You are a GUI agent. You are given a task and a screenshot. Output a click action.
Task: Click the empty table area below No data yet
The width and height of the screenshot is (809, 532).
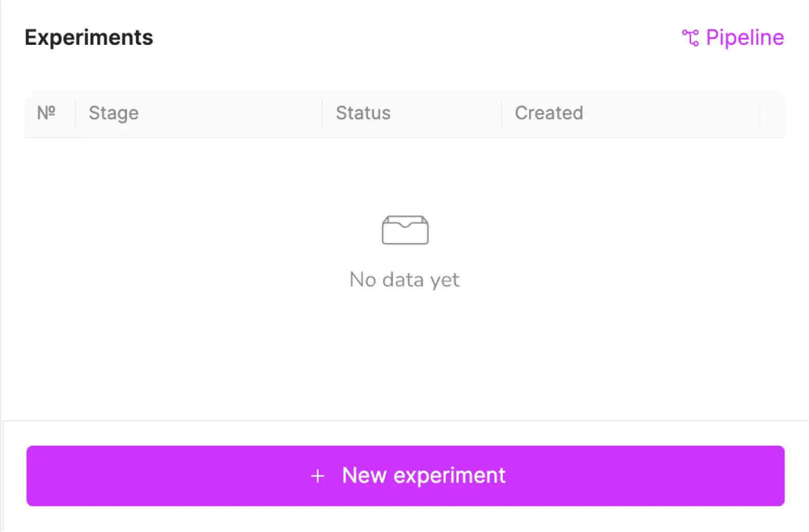(x=405, y=357)
